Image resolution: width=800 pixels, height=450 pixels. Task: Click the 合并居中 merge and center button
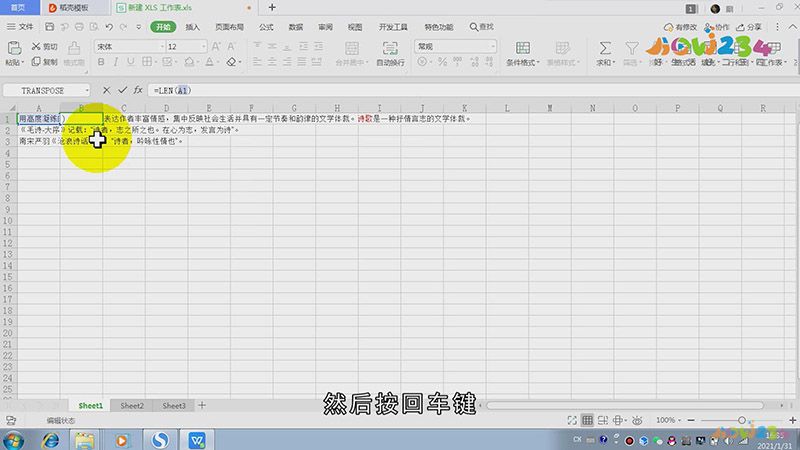[x=352, y=54]
